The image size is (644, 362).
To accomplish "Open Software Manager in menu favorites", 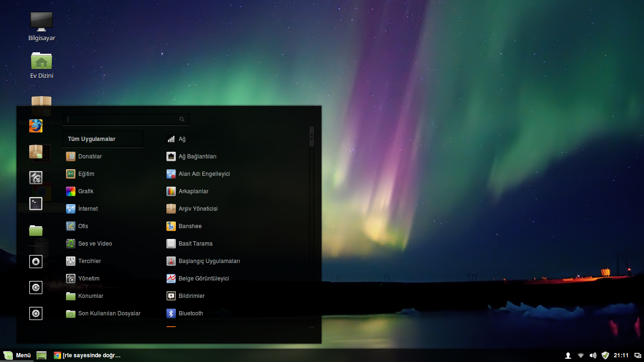I will 36,152.
